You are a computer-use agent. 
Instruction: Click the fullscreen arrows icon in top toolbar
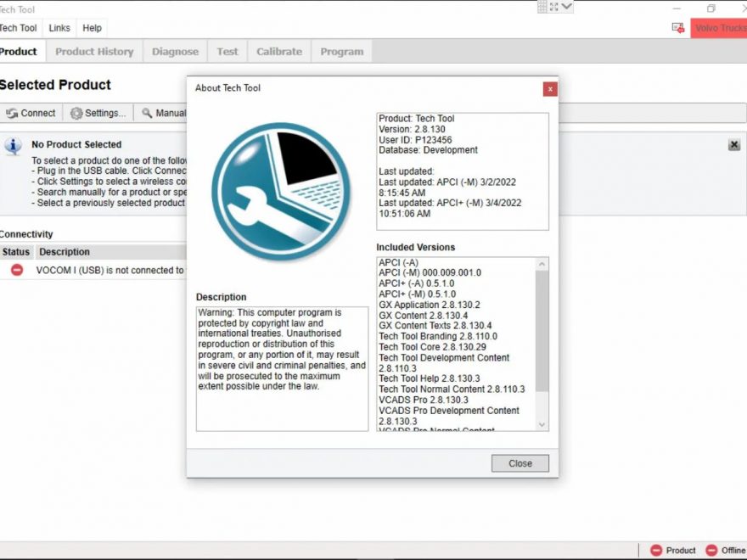553,7
